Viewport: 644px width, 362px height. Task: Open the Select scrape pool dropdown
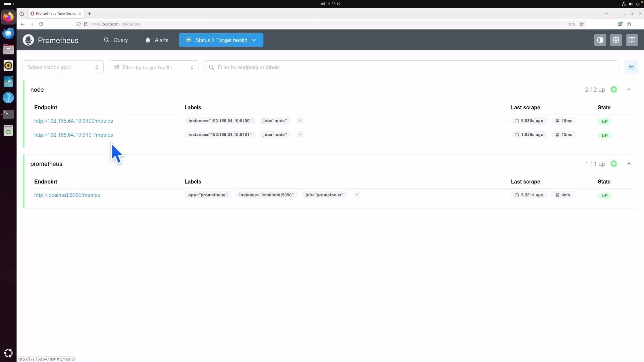click(x=63, y=67)
